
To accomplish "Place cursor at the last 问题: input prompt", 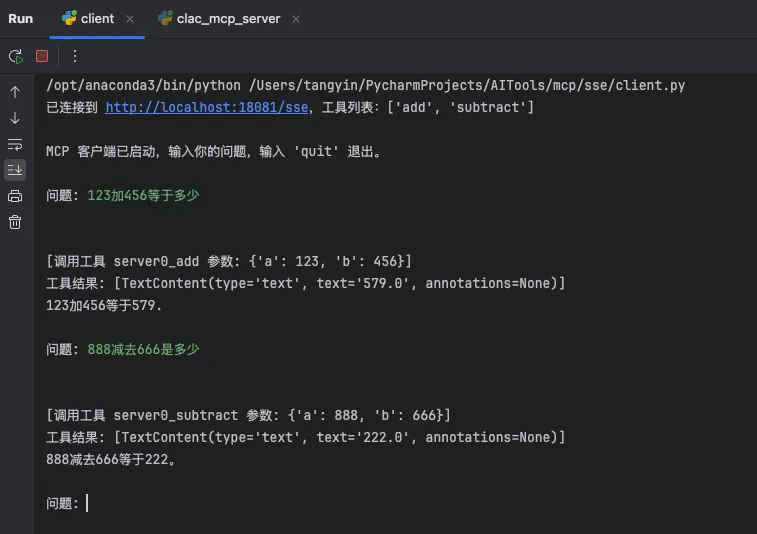I will (x=88, y=503).
